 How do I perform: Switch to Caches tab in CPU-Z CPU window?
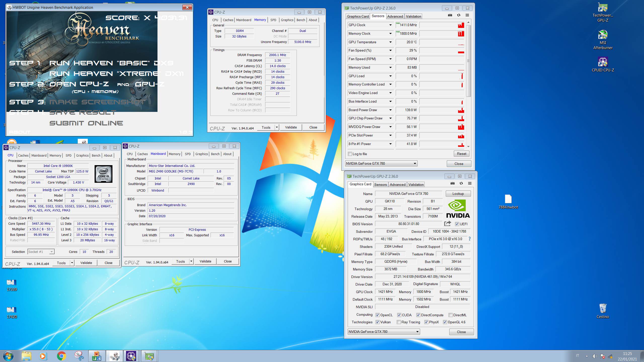[x=23, y=155]
